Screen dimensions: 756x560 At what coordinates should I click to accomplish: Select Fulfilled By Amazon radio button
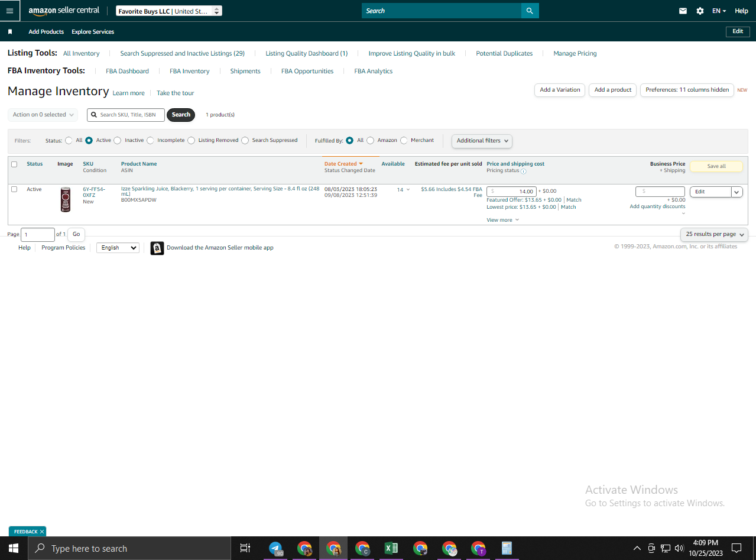(371, 141)
